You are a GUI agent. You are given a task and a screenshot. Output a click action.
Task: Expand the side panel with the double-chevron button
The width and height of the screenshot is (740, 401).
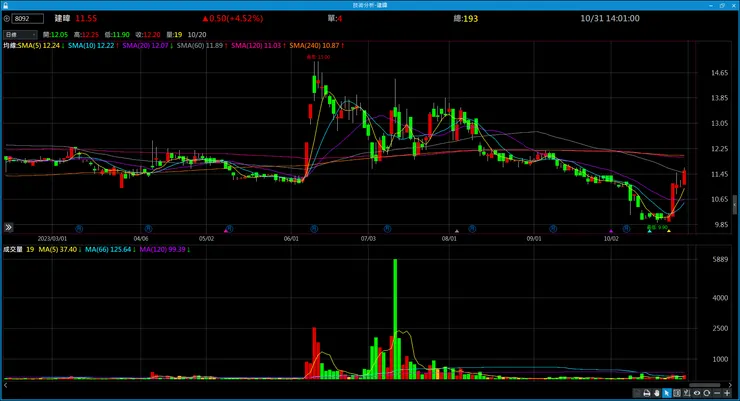pos(8,227)
